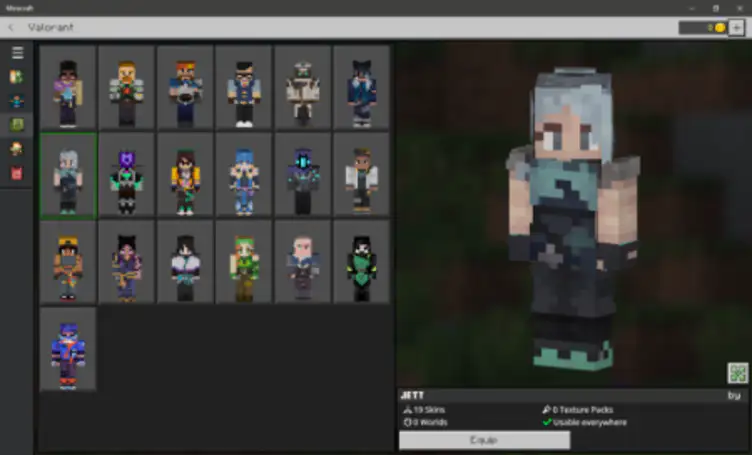Select the pale bald skin in gray coat
This screenshot has width=752, height=455.
click(x=303, y=263)
